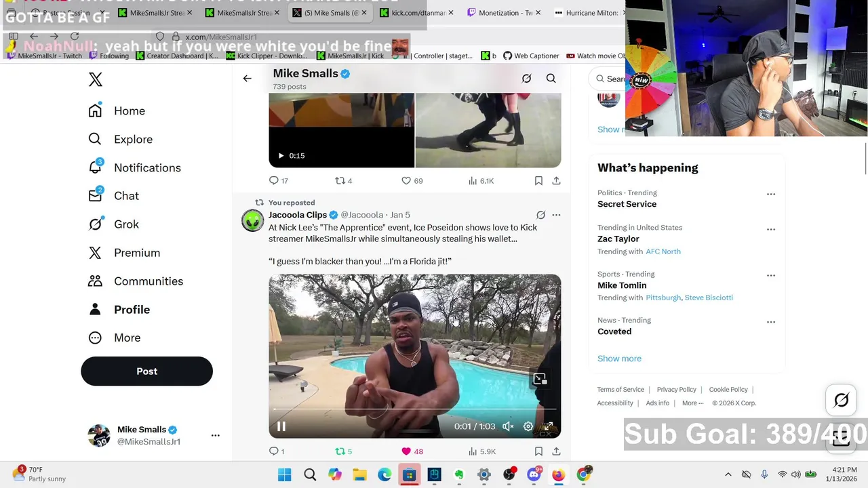868x488 pixels.
Task: Play the 0:15 video thumbnail
Action: click(x=341, y=130)
